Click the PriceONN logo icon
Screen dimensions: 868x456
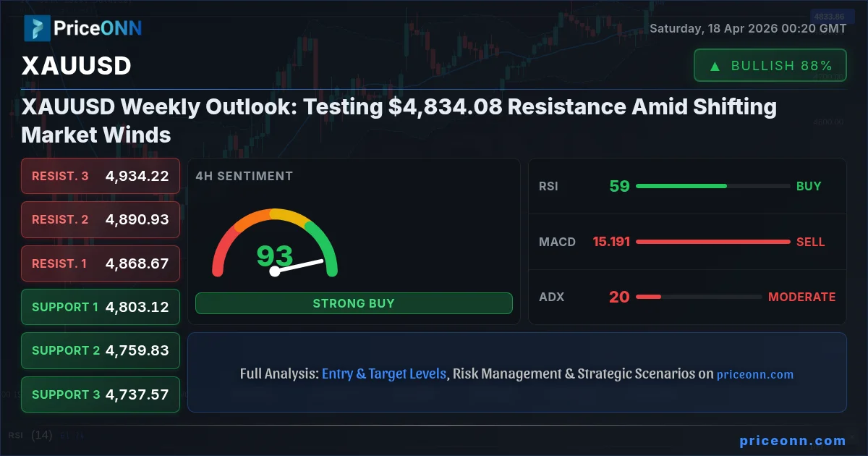click(x=36, y=28)
